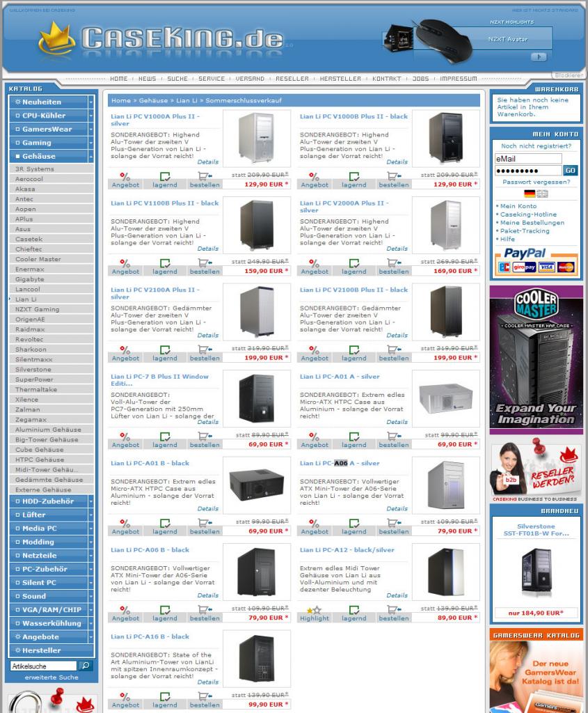Open Details link for Lian Li PC-A12
The width and height of the screenshot is (588, 713).
point(397,595)
